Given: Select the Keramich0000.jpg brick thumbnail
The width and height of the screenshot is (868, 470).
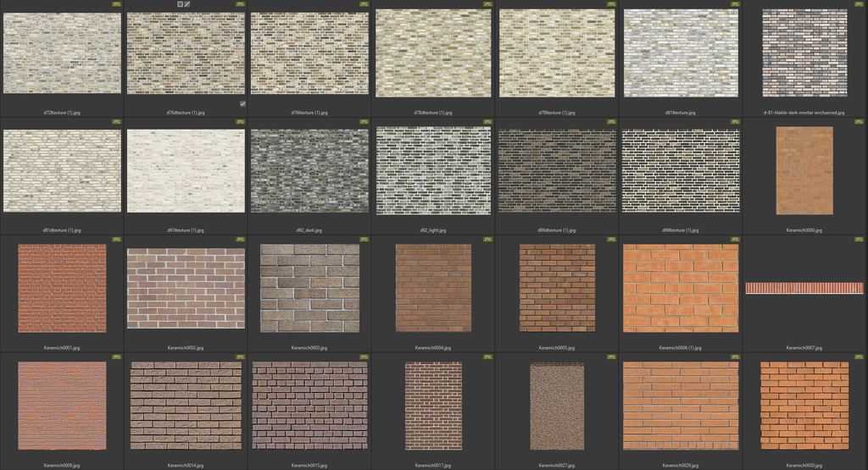Looking at the screenshot, I should (x=804, y=170).
